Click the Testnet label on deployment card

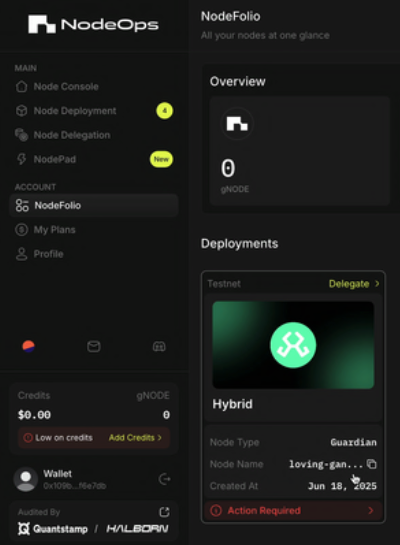tap(224, 284)
